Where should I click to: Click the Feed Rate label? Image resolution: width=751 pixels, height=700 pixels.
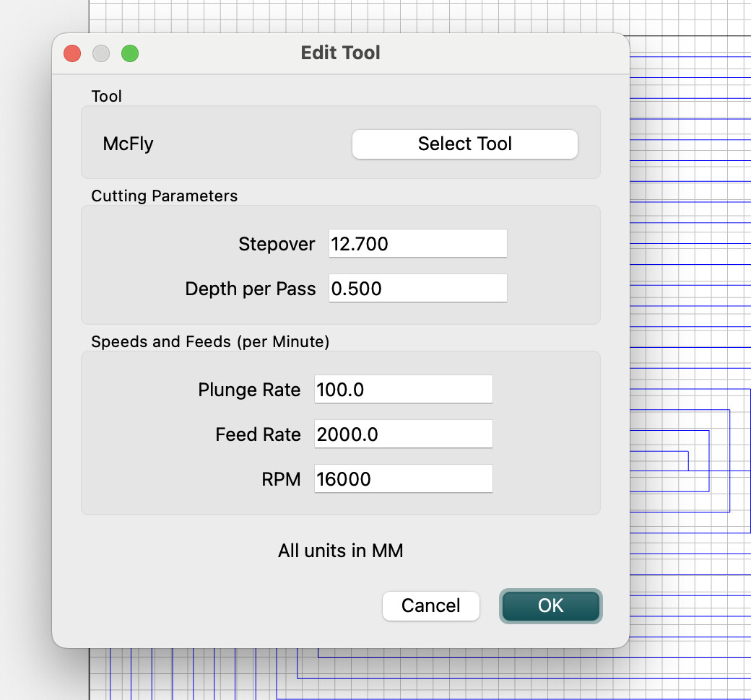[258, 435]
